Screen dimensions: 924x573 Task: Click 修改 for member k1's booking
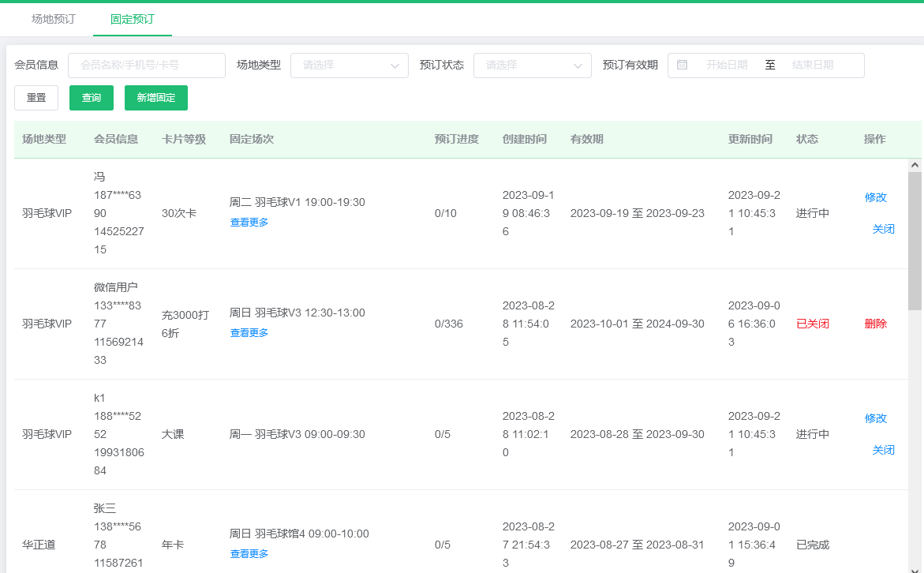pos(876,418)
